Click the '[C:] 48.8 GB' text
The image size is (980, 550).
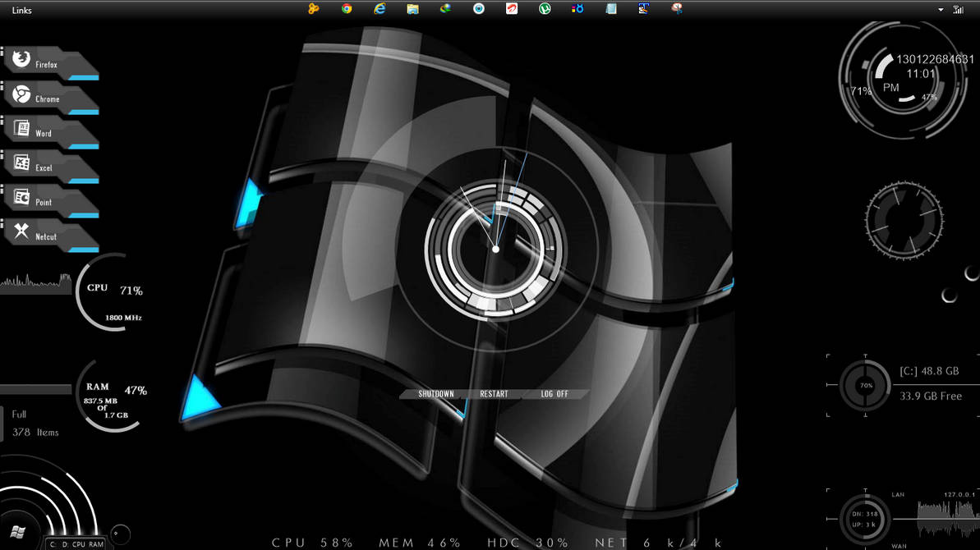929,371
